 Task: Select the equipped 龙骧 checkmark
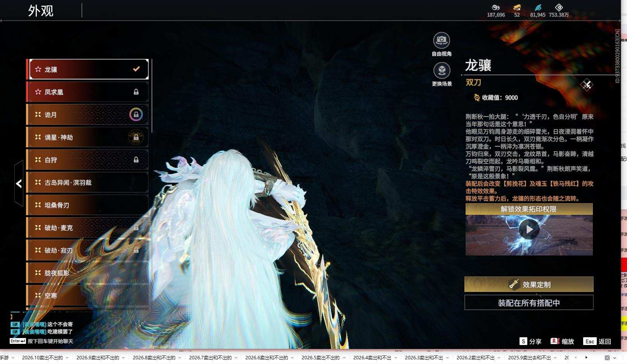tap(136, 69)
